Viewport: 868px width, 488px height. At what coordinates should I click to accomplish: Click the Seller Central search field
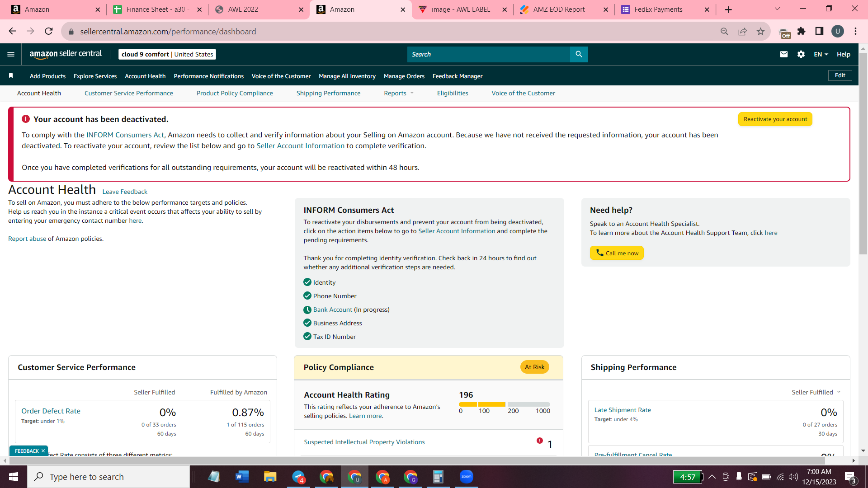tap(489, 54)
